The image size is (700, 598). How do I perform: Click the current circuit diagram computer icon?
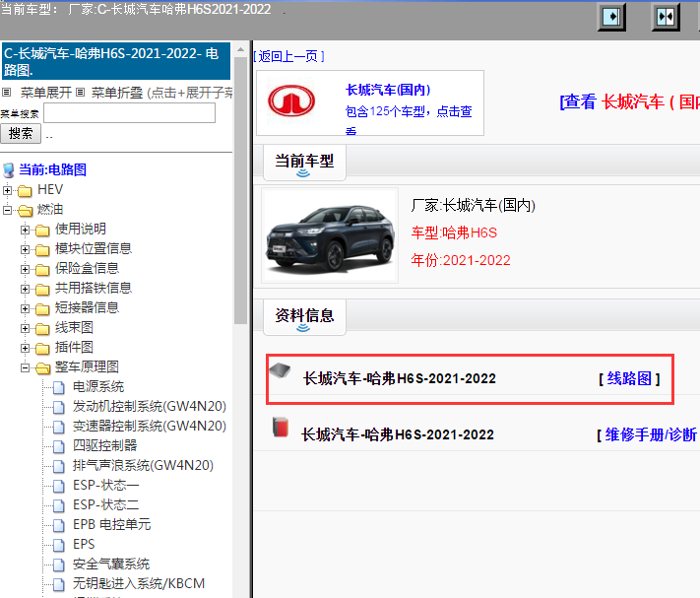pyautogui.click(x=9, y=170)
